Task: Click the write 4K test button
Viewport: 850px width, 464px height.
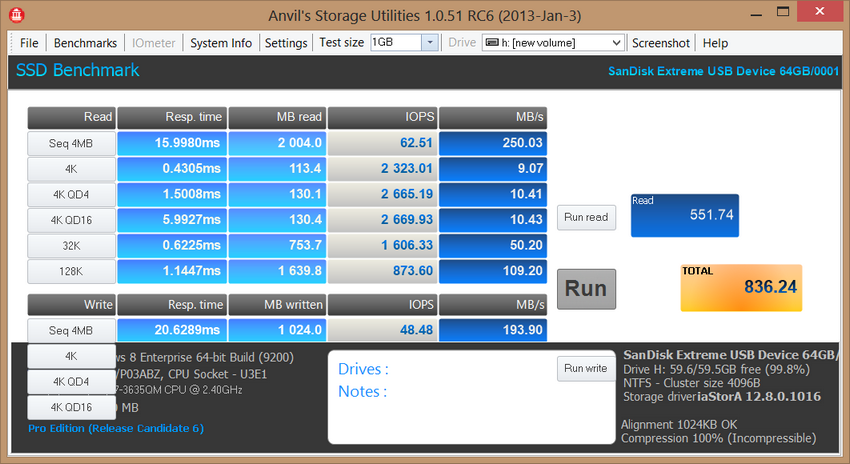Action: pos(71,356)
